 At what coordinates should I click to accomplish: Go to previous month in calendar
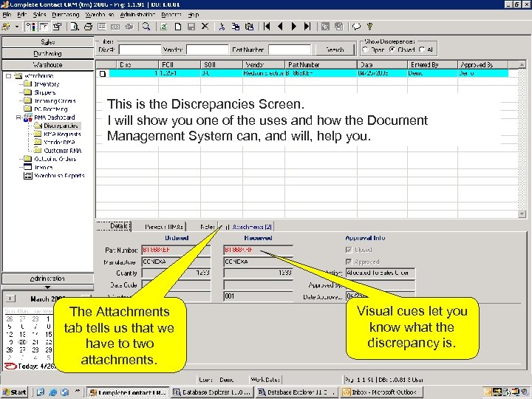[10, 299]
